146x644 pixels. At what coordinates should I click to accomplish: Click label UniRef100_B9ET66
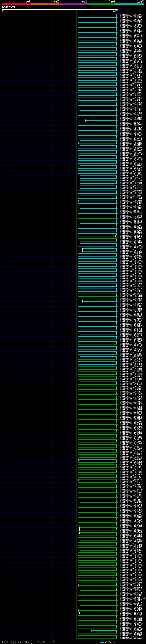[131, 588]
